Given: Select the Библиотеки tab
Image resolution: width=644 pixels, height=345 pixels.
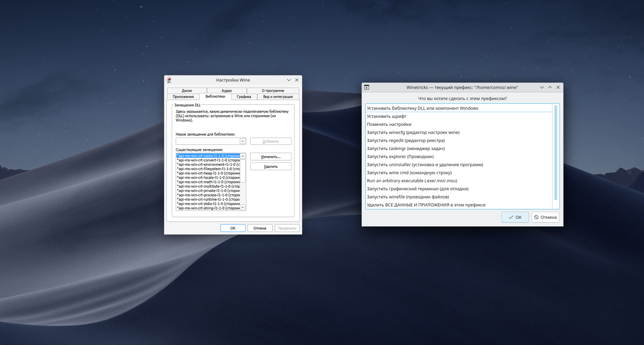Looking at the screenshot, I should 216,96.
